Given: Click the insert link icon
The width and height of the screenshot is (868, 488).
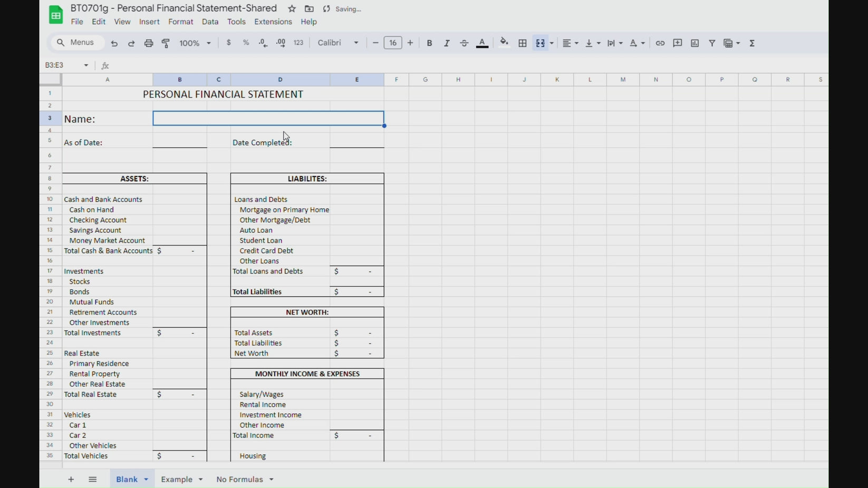Looking at the screenshot, I should tap(660, 43).
